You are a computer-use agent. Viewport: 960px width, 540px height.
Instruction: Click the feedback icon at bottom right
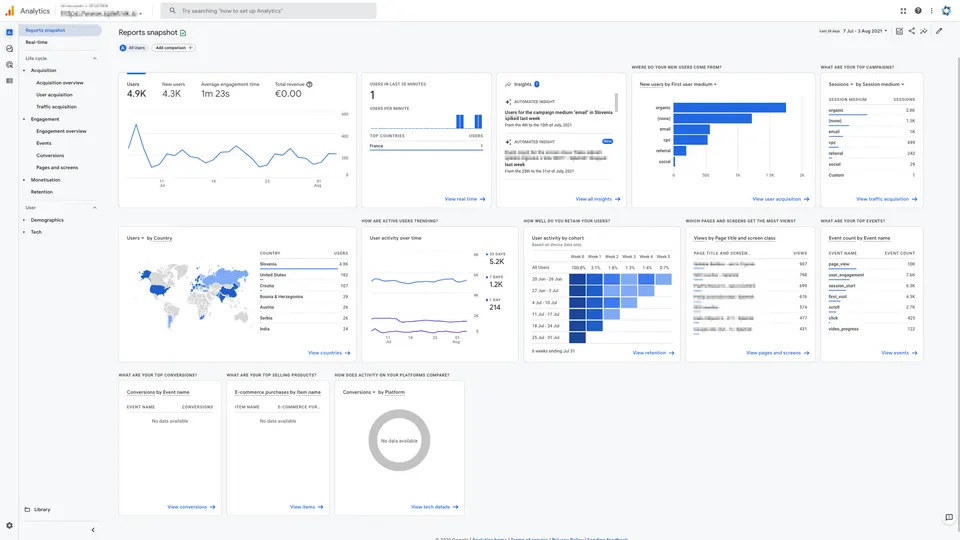[x=949, y=517]
